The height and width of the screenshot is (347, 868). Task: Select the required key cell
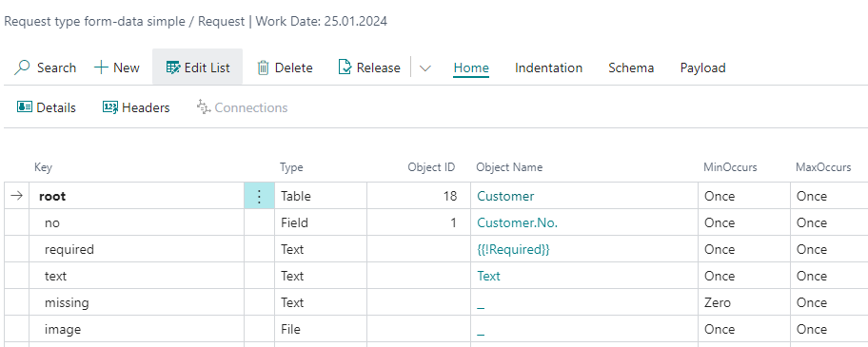click(137, 249)
